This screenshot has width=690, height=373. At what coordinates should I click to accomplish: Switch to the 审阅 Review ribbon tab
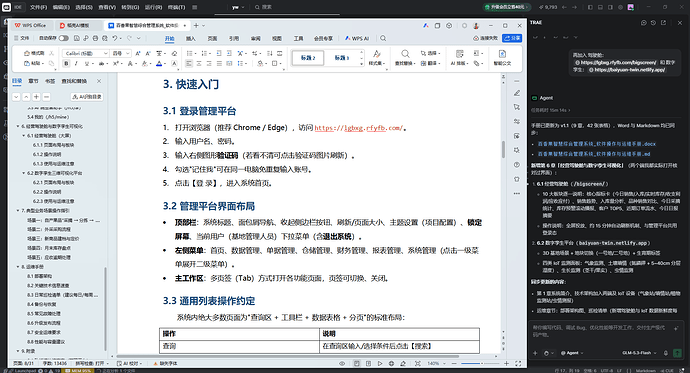click(x=256, y=39)
